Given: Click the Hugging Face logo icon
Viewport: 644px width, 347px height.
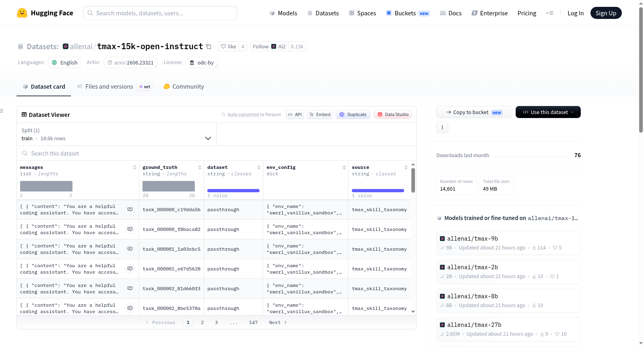Looking at the screenshot, I should (x=22, y=13).
